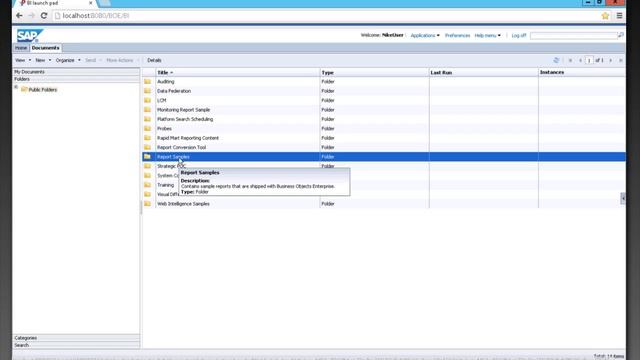Image resolution: width=640 pixels, height=360 pixels.
Task: Click the Auditing folder icon
Action: click(x=147, y=82)
